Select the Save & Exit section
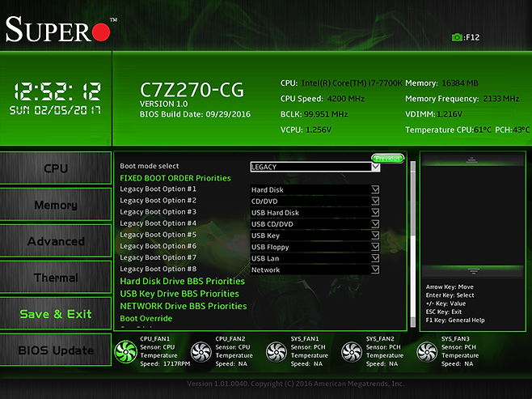This screenshot has width=532, height=399. coord(56,314)
